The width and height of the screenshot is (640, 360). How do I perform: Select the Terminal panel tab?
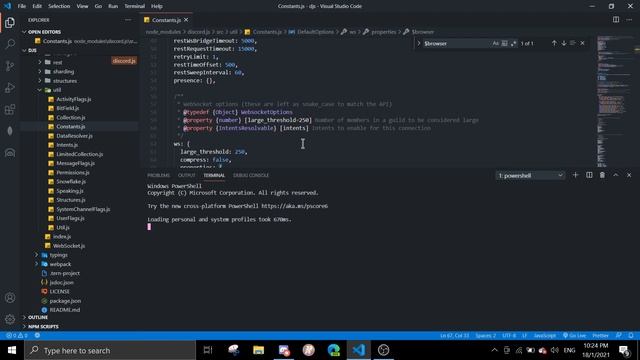(214, 175)
